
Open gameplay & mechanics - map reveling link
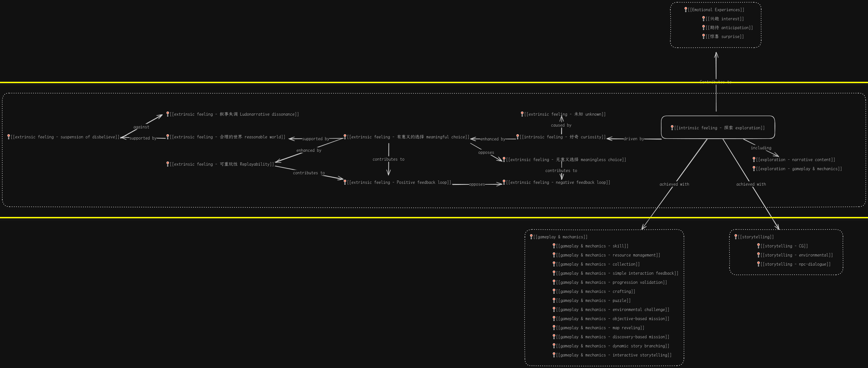click(x=600, y=328)
